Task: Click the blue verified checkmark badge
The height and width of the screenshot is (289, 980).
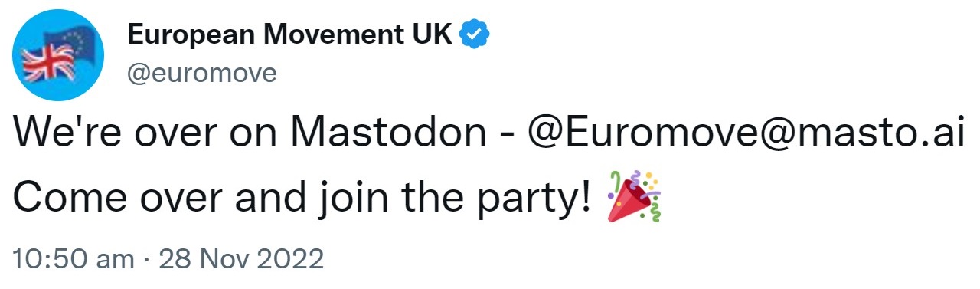Action: pos(475,34)
